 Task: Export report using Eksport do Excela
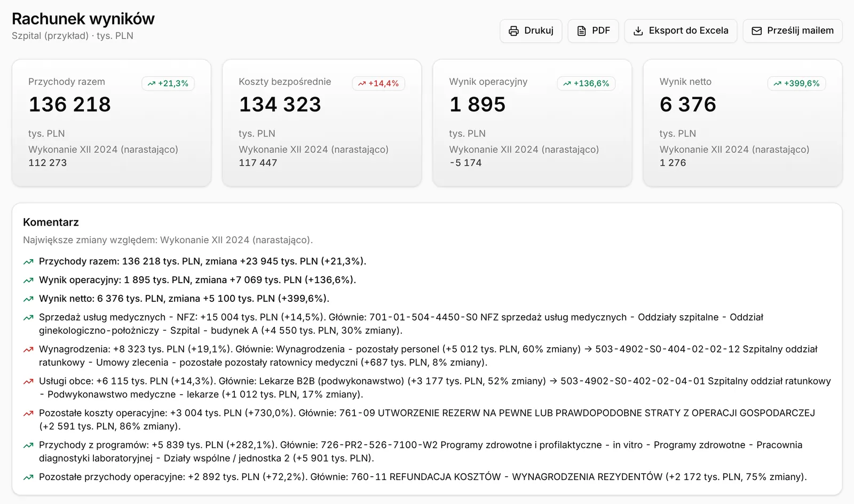(x=681, y=31)
